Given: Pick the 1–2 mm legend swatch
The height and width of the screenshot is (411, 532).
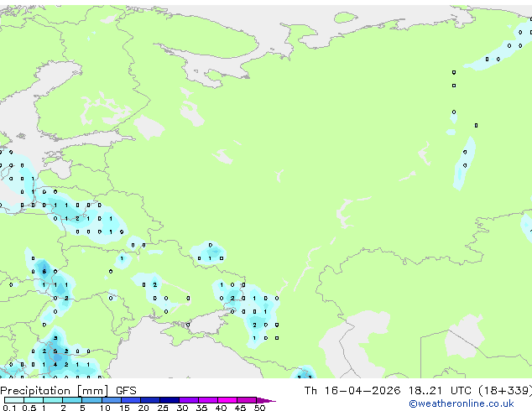Looking at the screenshot, I should [x=53, y=400].
